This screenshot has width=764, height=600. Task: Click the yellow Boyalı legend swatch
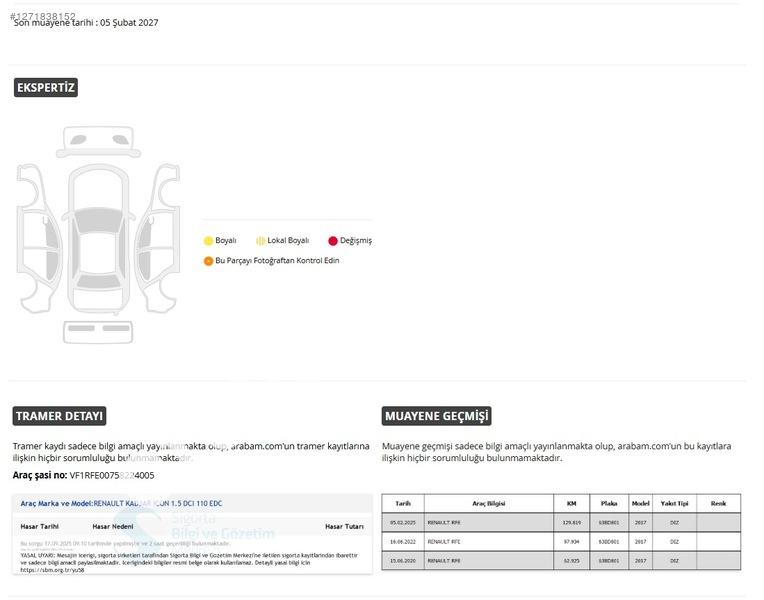click(208, 241)
